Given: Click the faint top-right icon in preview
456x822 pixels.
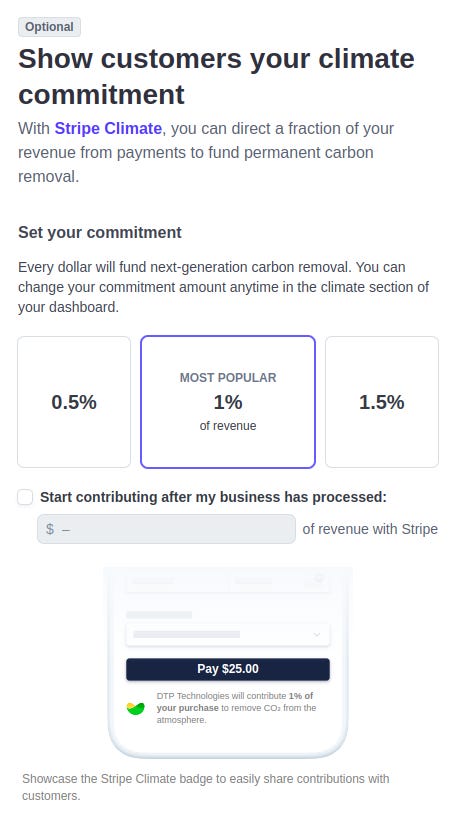Looking at the screenshot, I should (x=319, y=578).
